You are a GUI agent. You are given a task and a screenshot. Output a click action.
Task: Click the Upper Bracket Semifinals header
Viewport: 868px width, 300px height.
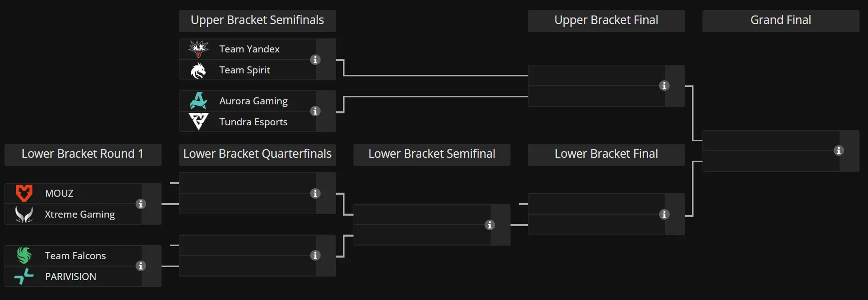pos(257,20)
